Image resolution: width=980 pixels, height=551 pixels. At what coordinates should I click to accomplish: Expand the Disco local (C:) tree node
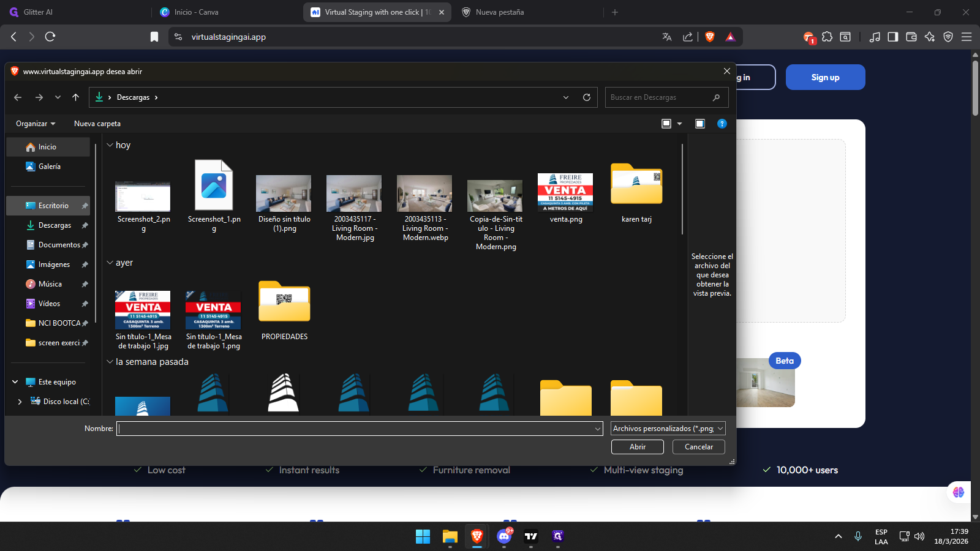click(20, 402)
